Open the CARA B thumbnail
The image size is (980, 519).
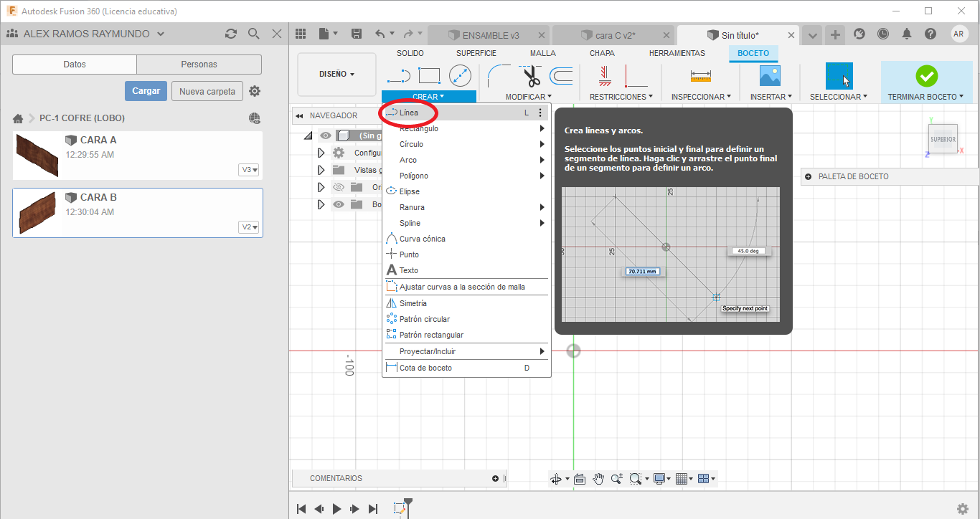tap(37, 212)
